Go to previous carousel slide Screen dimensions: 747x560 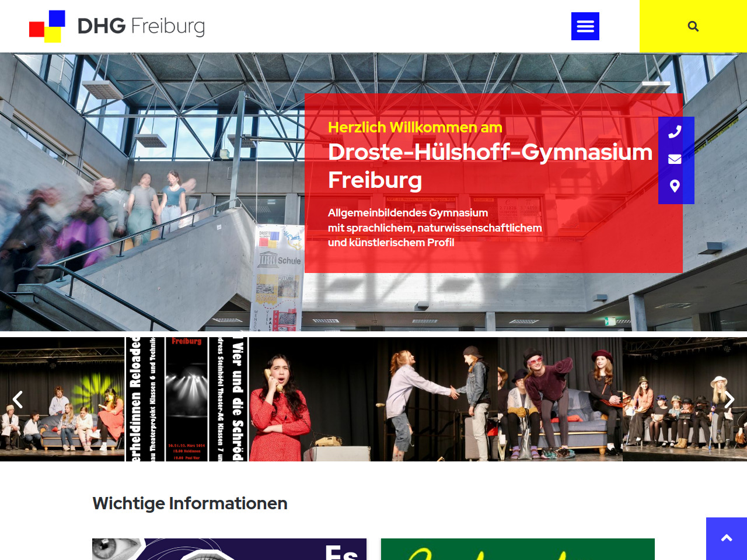pyautogui.click(x=18, y=400)
